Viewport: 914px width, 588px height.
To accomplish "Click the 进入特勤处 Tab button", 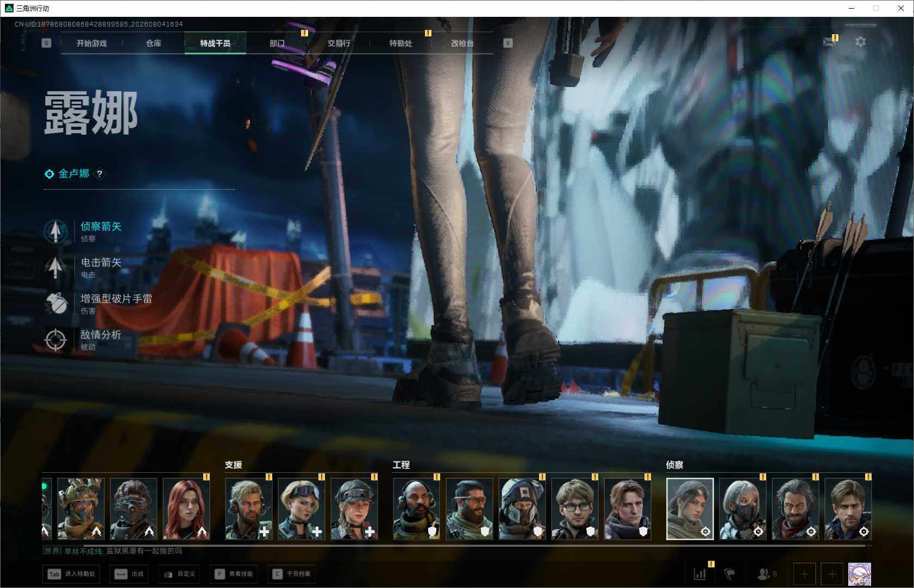I will 71,574.
